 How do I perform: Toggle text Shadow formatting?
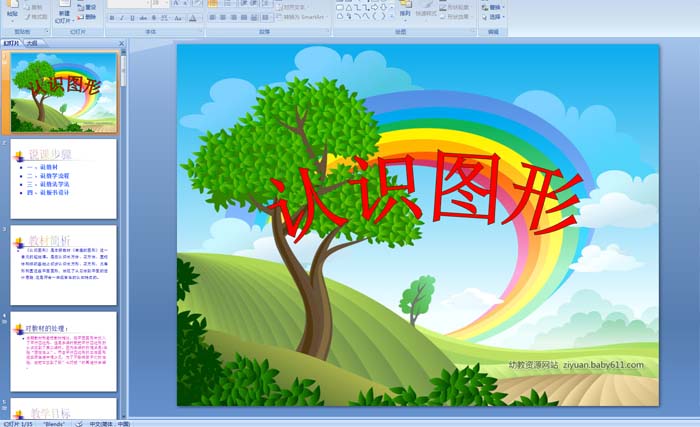154,18
